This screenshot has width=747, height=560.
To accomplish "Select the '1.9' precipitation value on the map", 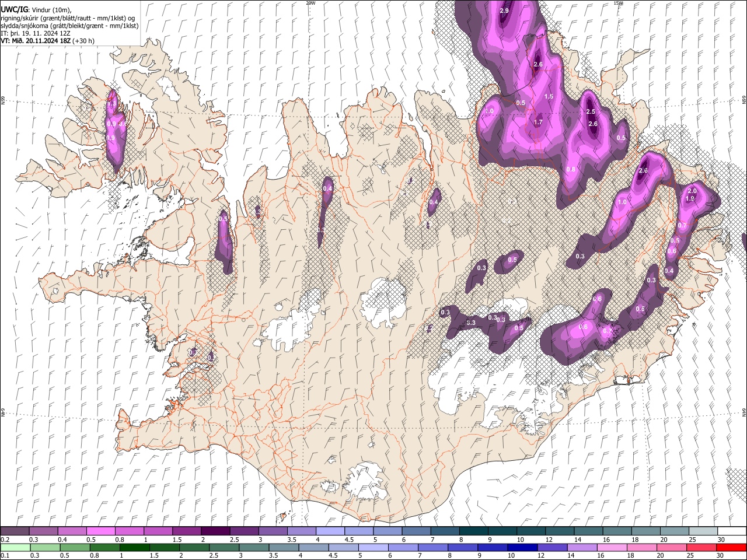I will click(x=690, y=199).
